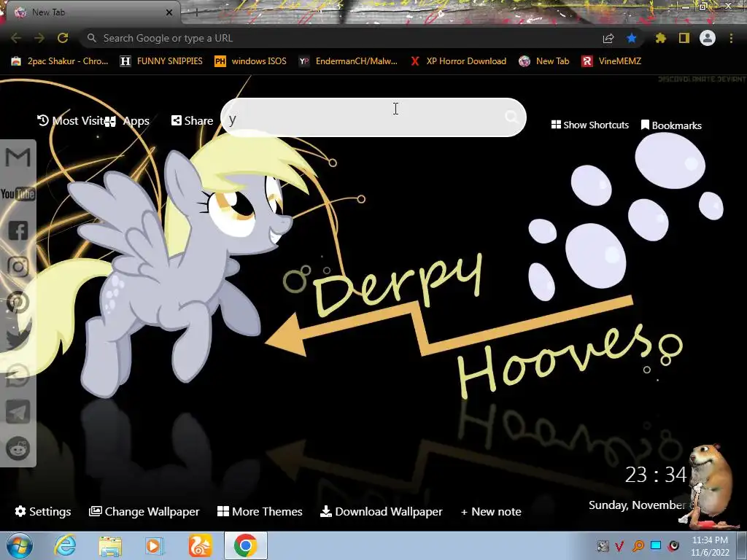Open Windows Explorer from the taskbar
This screenshot has height=560, width=747.
click(x=109, y=546)
